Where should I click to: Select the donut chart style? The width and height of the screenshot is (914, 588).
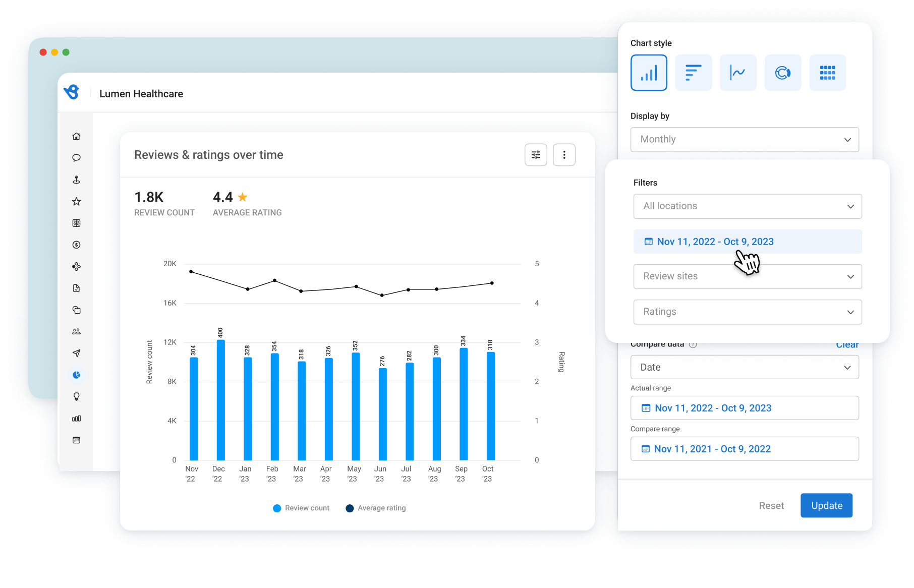783,73
